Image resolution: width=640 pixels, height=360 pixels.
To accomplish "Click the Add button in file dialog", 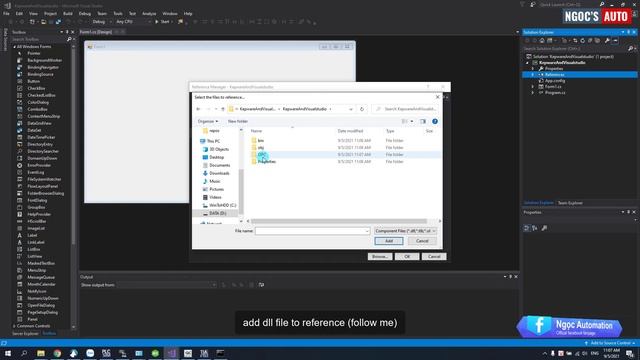I will click(x=389, y=241).
